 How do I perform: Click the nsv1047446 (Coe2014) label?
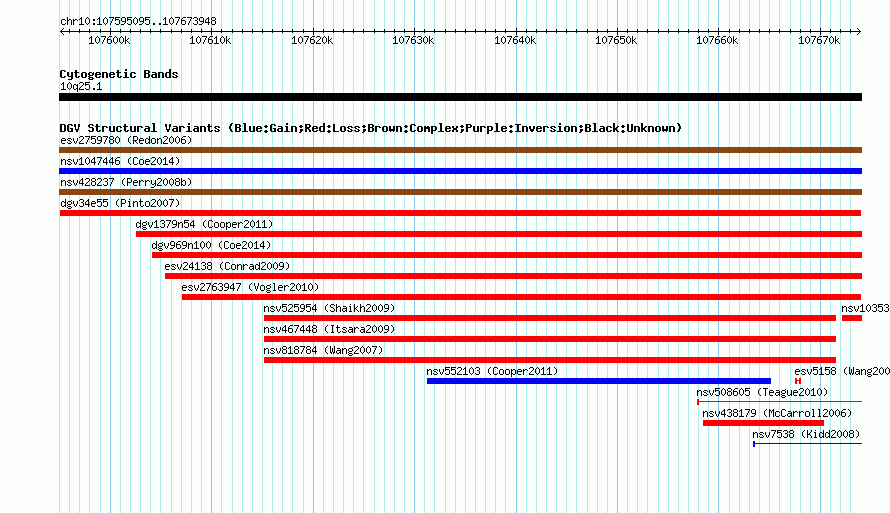[x=120, y=161]
